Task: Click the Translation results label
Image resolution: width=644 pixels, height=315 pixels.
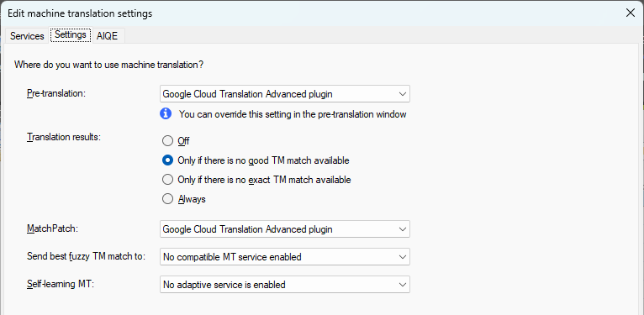Action: coord(64,137)
